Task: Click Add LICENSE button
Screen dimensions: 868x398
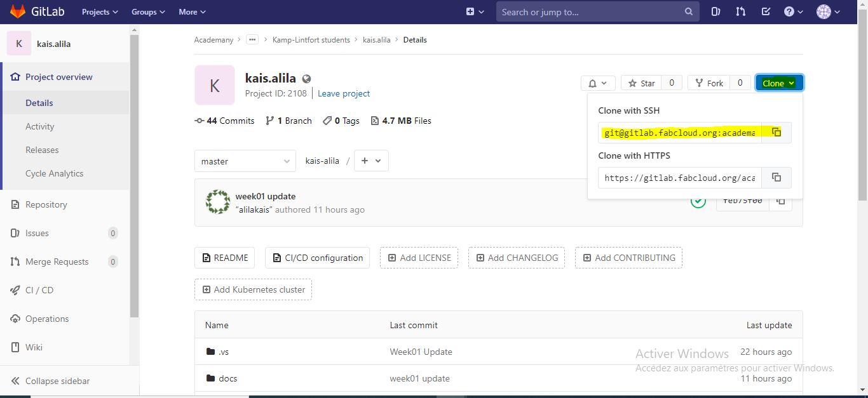Action: click(419, 258)
